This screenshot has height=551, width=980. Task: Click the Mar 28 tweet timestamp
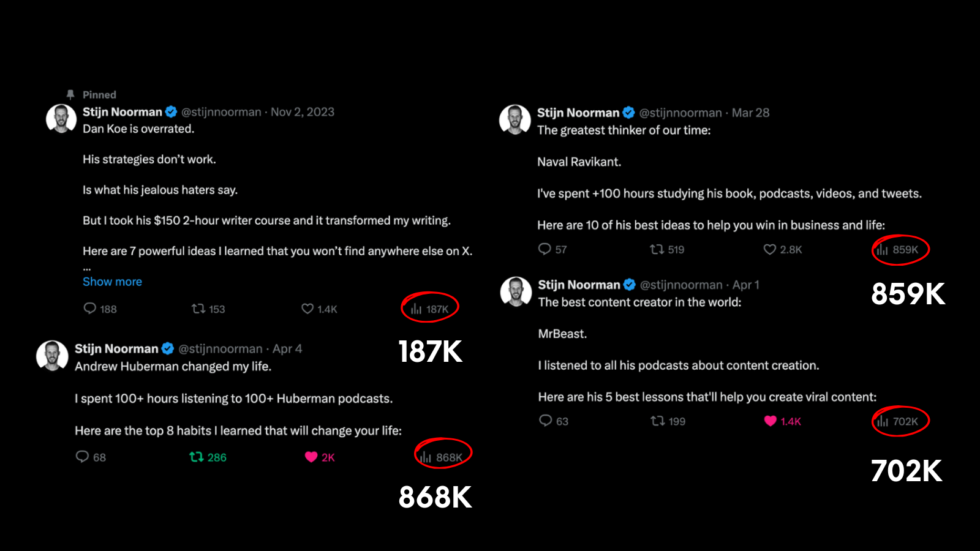coord(750,113)
